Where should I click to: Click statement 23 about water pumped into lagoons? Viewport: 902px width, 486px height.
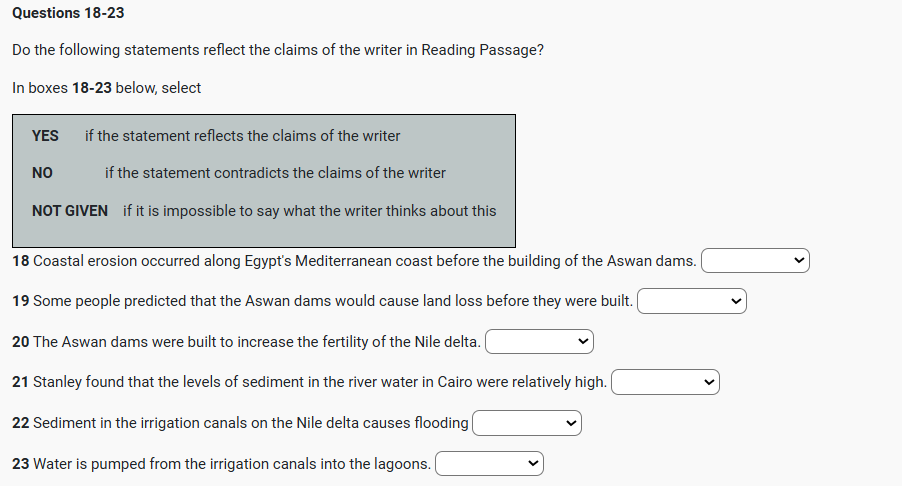pos(222,464)
